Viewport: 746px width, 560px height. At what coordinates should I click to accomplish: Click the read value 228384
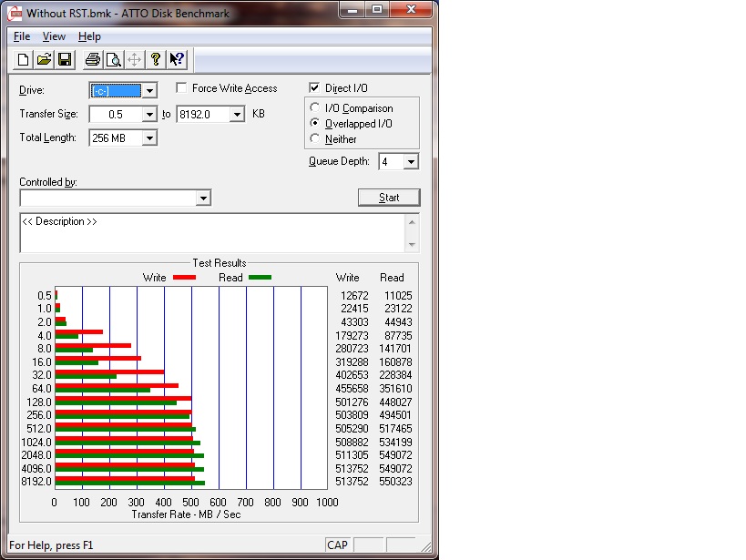pyautogui.click(x=395, y=375)
